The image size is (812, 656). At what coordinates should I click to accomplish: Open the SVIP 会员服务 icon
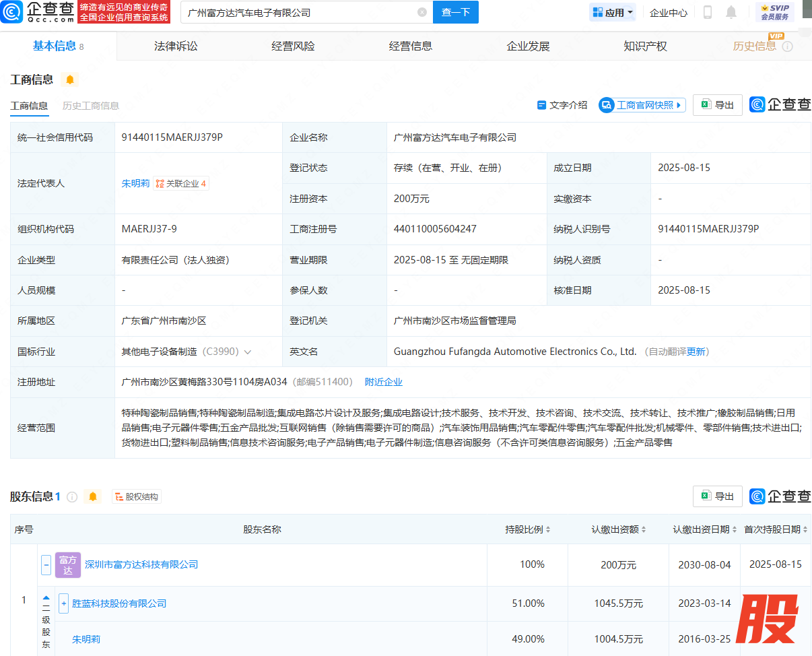pyautogui.click(x=774, y=12)
